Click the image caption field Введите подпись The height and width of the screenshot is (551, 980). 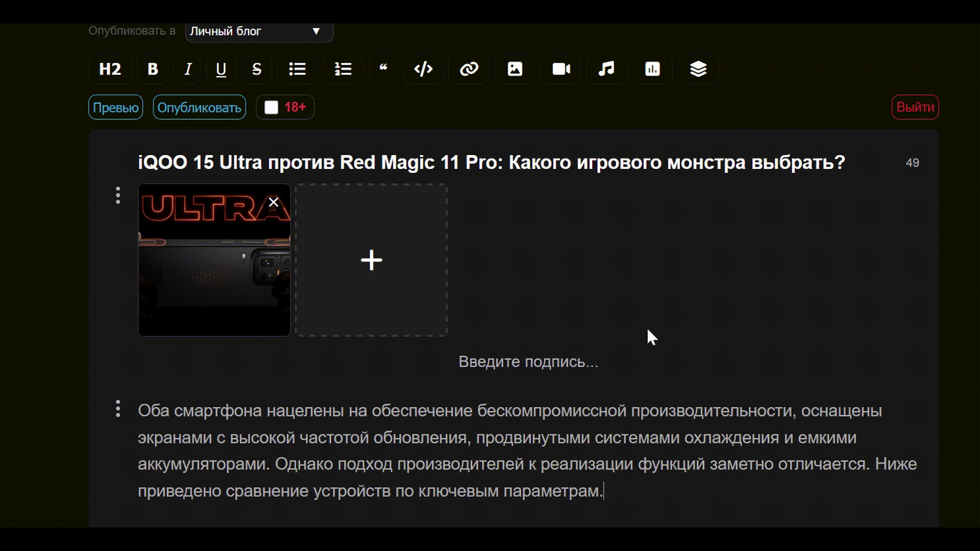pyautogui.click(x=528, y=362)
